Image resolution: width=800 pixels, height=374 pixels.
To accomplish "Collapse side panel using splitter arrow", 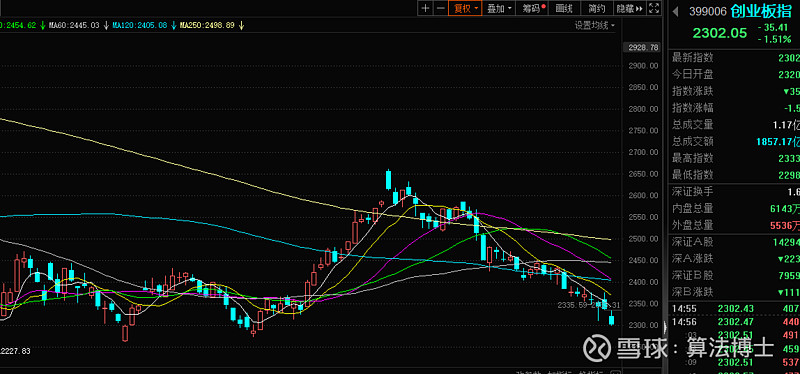I will (x=665, y=327).
